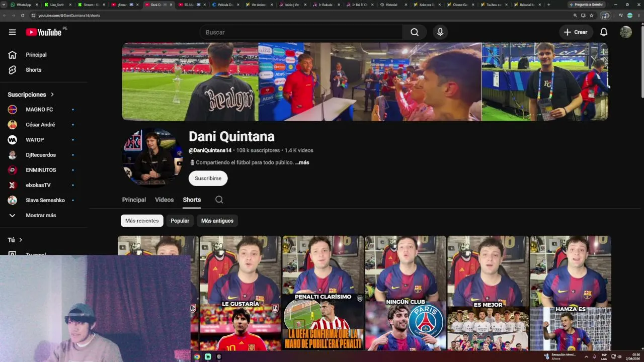Screen dimensions: 644x362
Task: Switch to the Historial browser tab
Action: (391, 5)
